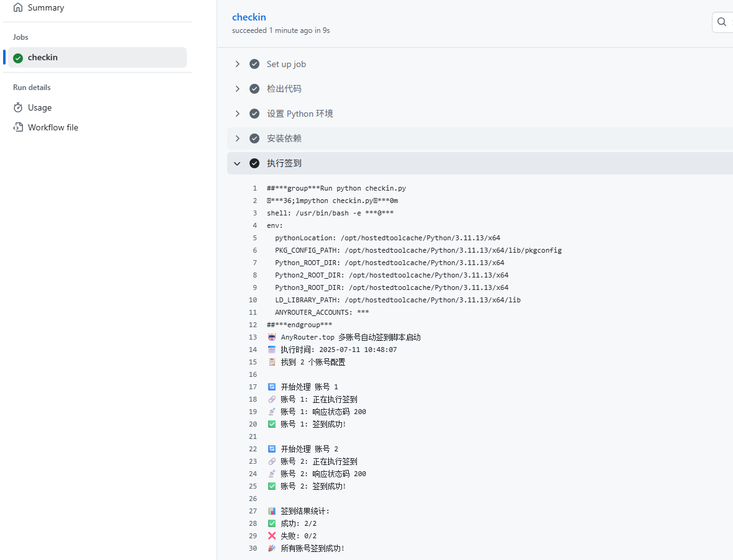733x560 pixels.
Task: Click the Workflow file icon
Action: point(18,127)
